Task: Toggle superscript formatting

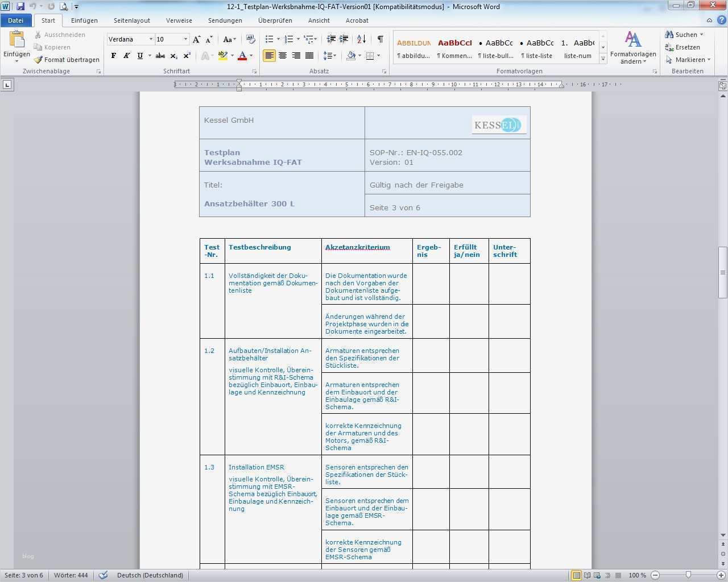Action: click(187, 56)
